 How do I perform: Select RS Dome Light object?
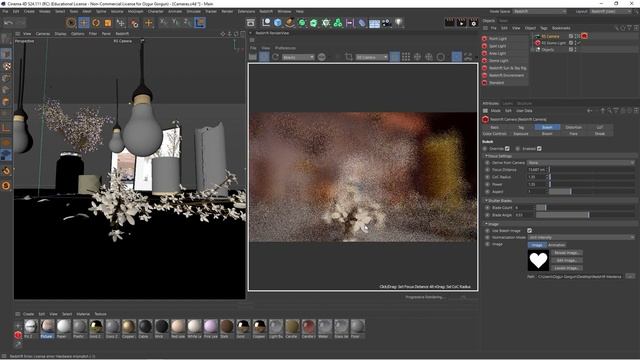[x=553, y=43]
